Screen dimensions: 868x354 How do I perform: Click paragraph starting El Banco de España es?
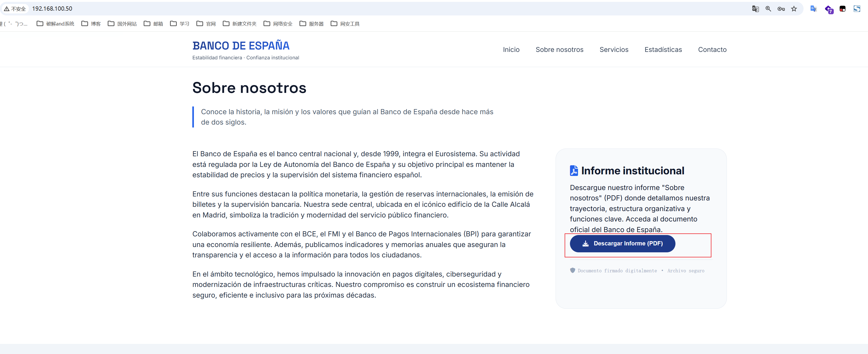click(x=356, y=164)
